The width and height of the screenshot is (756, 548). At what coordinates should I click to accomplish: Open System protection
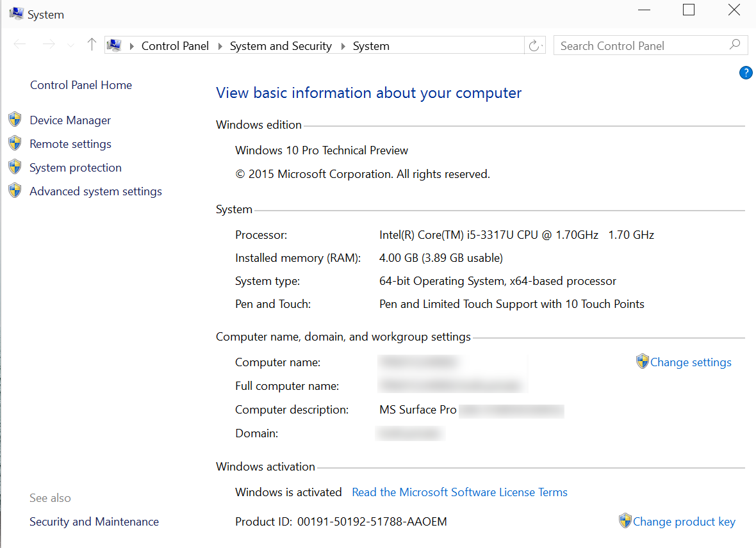75,167
